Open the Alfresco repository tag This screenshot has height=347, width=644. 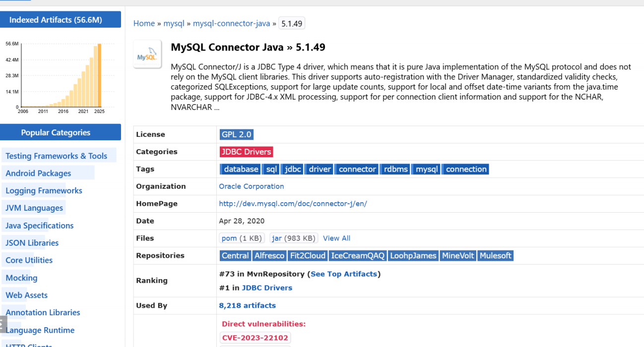click(269, 256)
